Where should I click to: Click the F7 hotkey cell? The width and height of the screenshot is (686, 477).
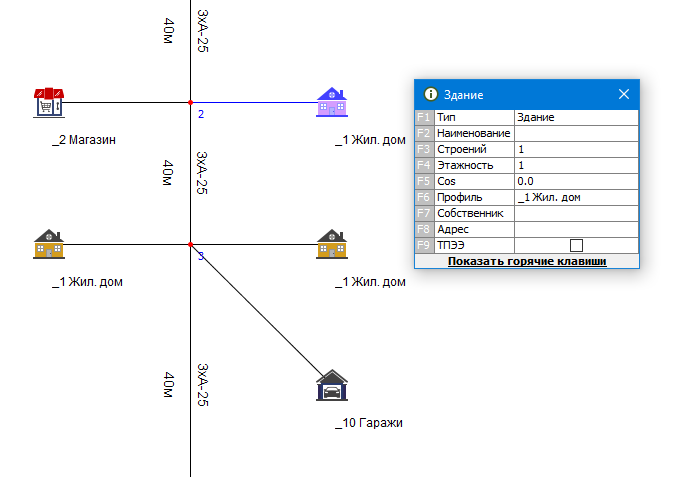[424, 213]
